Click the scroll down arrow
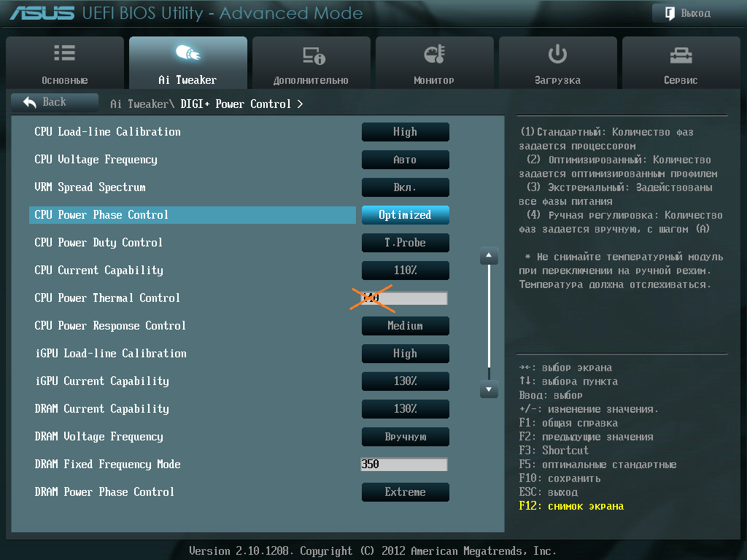 tap(489, 389)
